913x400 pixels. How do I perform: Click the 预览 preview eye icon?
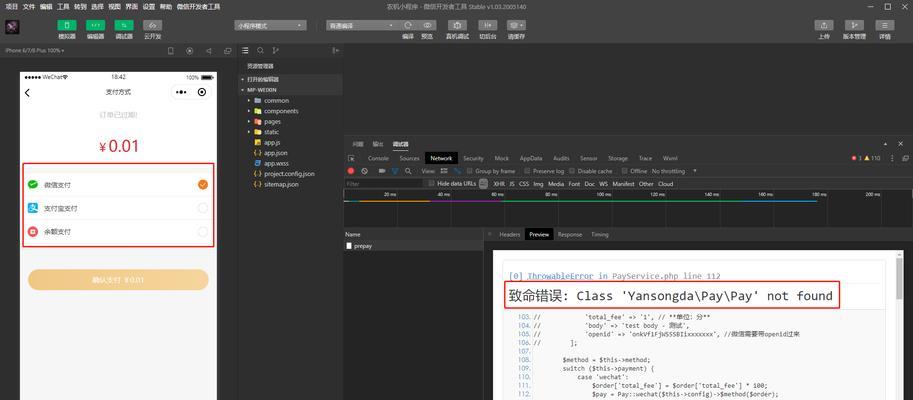tap(427, 26)
